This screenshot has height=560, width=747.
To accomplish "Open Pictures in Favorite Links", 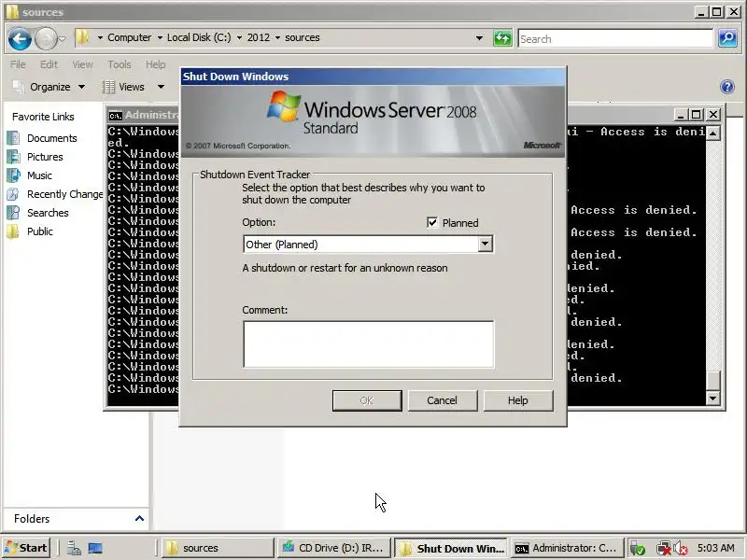I will pyautogui.click(x=45, y=157).
